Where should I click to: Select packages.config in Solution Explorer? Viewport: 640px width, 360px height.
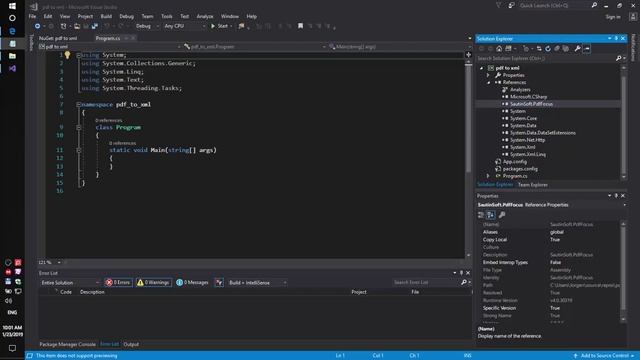point(520,169)
